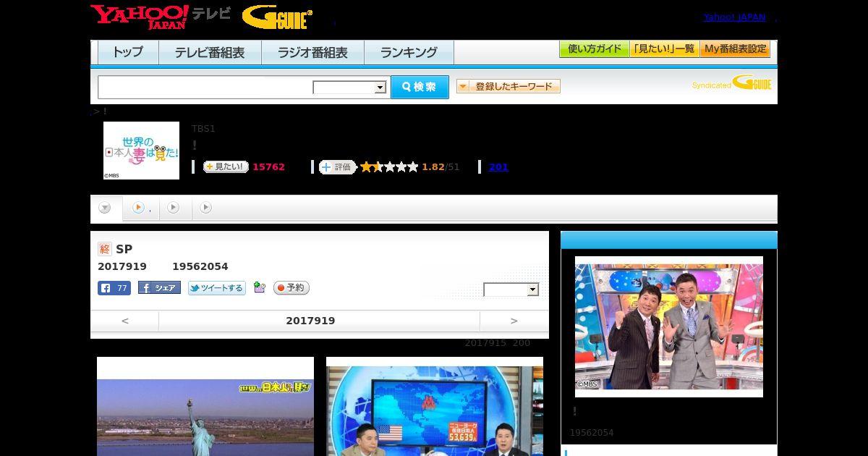Click the TBS1 channel label
Viewport: 868px width, 456px height.
[x=203, y=129]
